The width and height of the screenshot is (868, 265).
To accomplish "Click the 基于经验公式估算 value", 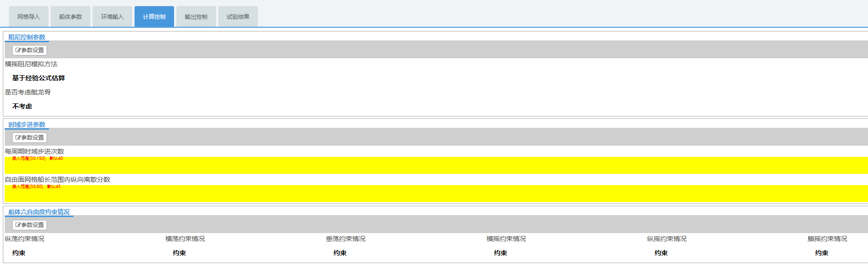I will coord(39,78).
